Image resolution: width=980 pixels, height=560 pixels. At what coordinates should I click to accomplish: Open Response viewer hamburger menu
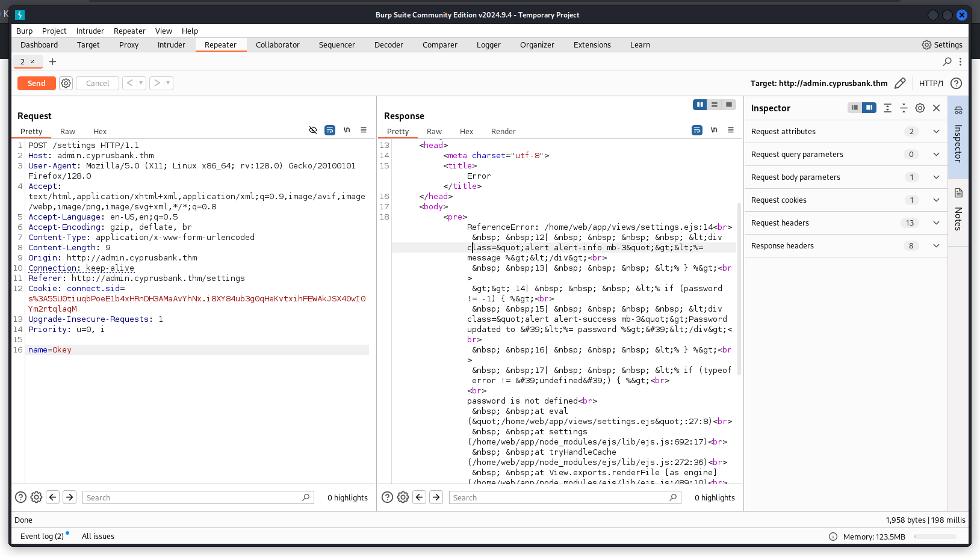[x=731, y=130]
